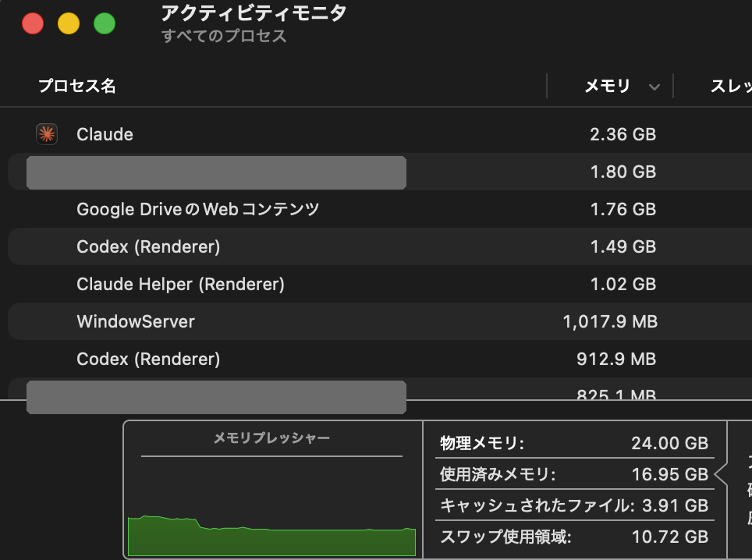
Task: Click the 2.36 GB memory value
Action: (x=623, y=134)
